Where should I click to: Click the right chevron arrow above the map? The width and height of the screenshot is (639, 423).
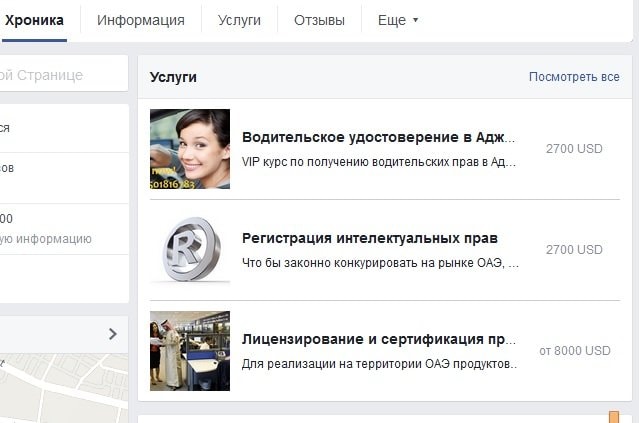tap(113, 334)
